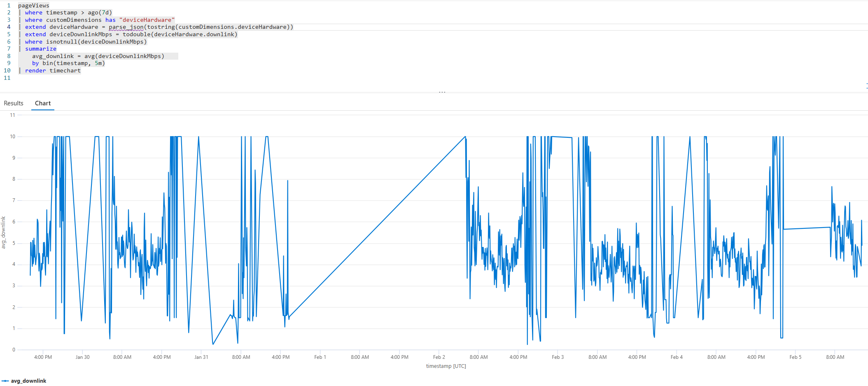Image resolution: width=868 pixels, height=386 pixels.
Task: Switch to the Results tab
Action: tap(14, 103)
